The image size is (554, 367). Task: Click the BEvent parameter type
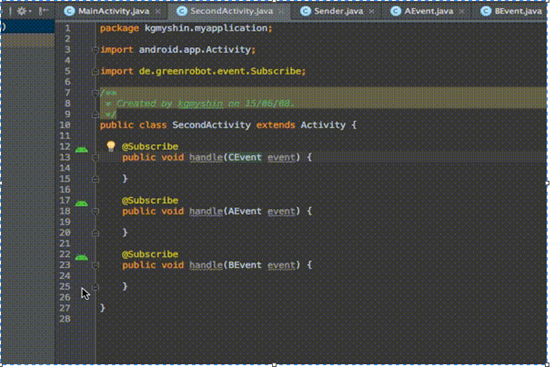[245, 265]
